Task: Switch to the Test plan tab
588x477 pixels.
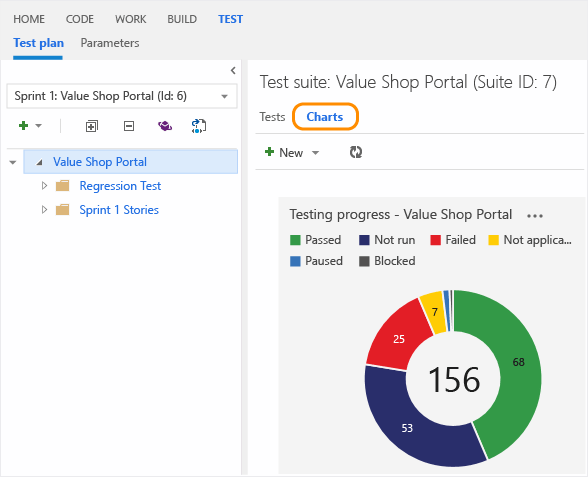Action: pyautogui.click(x=38, y=43)
